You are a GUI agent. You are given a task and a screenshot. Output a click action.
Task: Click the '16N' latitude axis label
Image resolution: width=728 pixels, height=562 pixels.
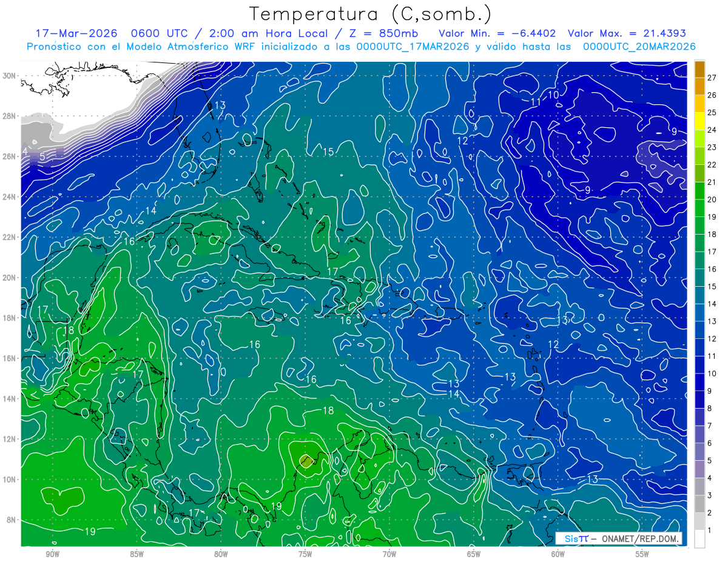click(x=9, y=358)
